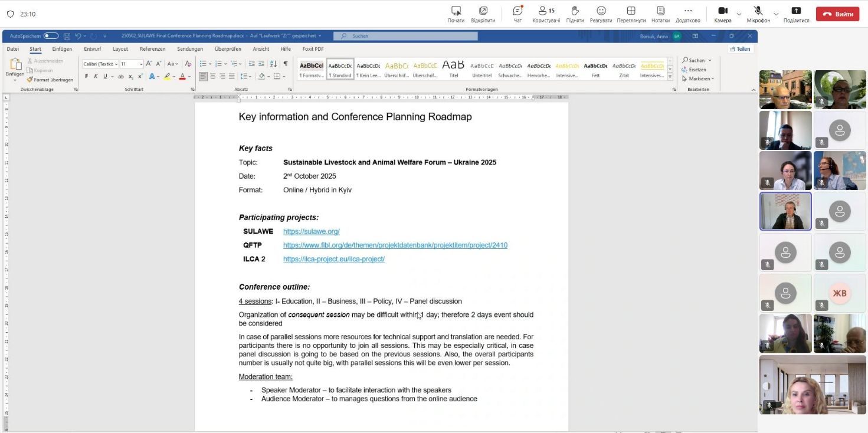
Task: Click Format übertragen painter
Action: [50, 80]
